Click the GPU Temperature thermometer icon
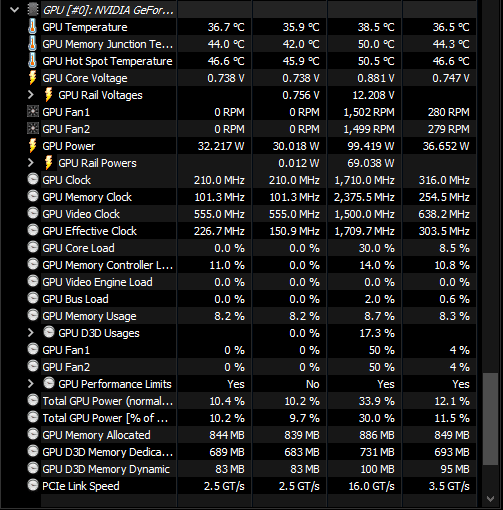Image resolution: width=503 pixels, height=510 pixels. coord(32,26)
